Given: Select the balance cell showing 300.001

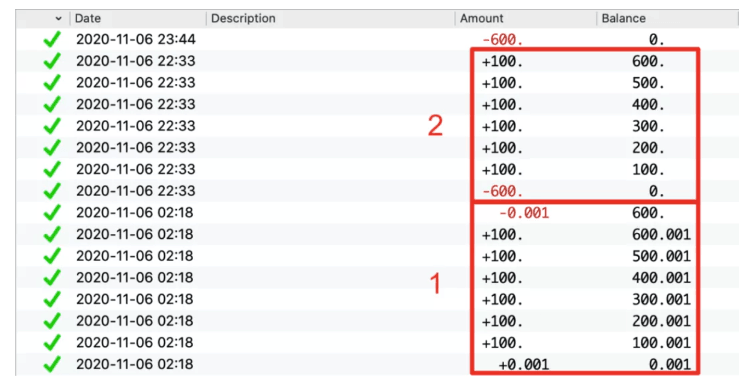Looking at the screenshot, I should point(662,300).
